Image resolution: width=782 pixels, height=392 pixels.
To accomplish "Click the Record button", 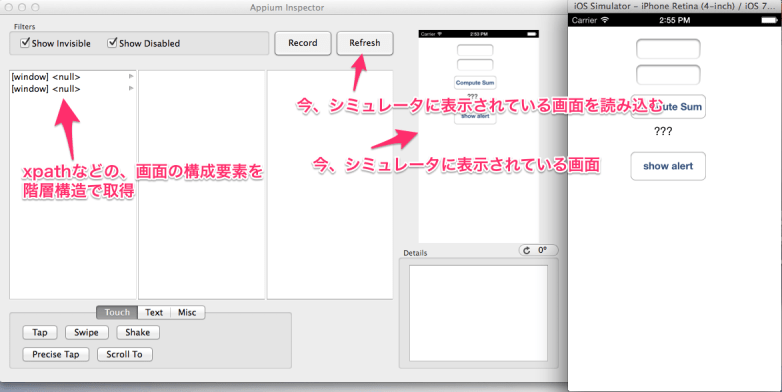I will tap(303, 43).
